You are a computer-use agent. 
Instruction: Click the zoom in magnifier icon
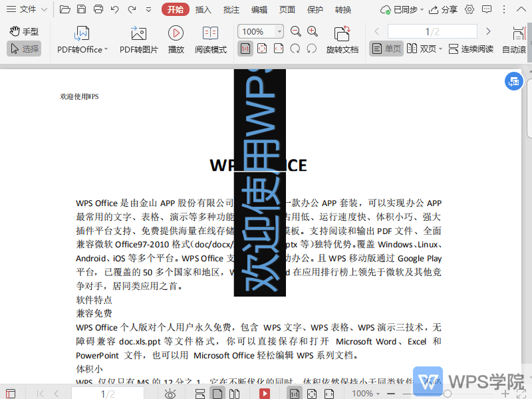(313, 31)
